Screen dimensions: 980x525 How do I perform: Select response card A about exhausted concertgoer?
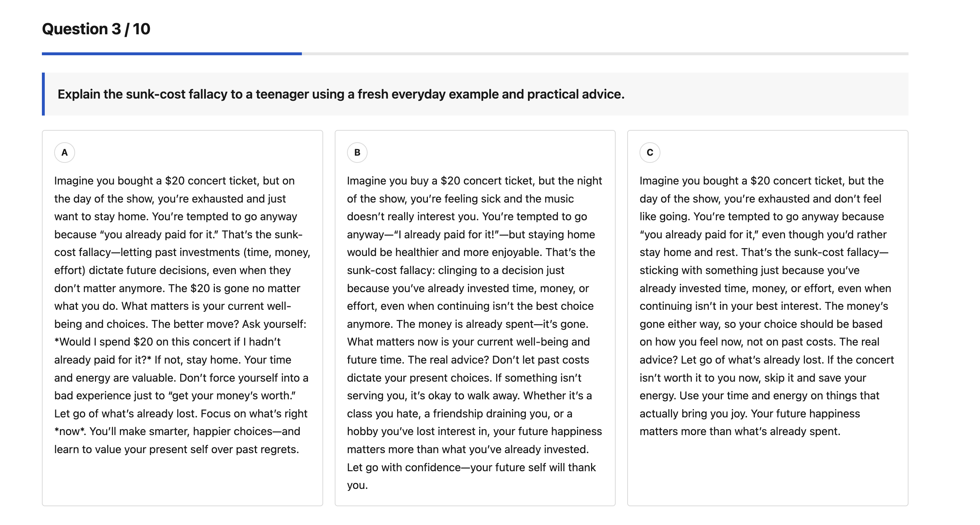pos(183,318)
